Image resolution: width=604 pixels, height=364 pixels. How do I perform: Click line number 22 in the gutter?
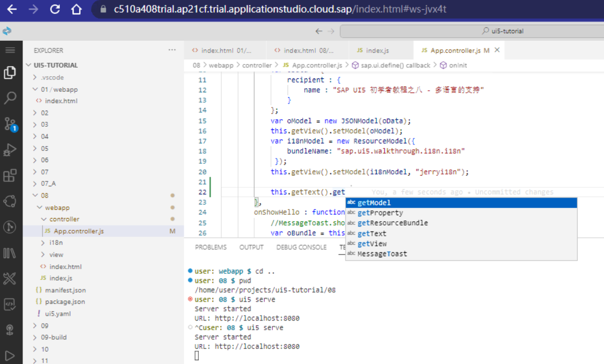[x=203, y=192]
